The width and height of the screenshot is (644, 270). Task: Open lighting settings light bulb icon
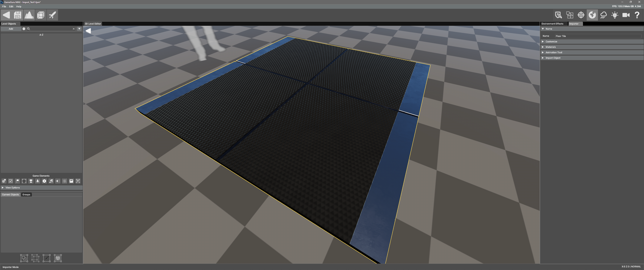click(x=614, y=15)
